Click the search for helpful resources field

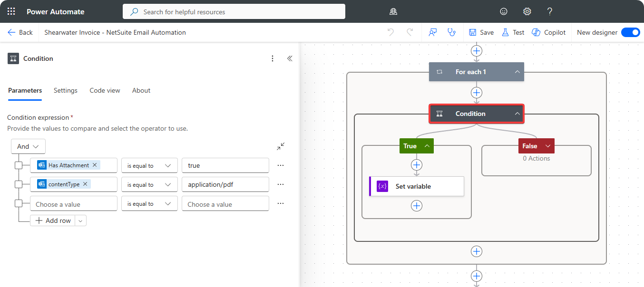pos(234,11)
